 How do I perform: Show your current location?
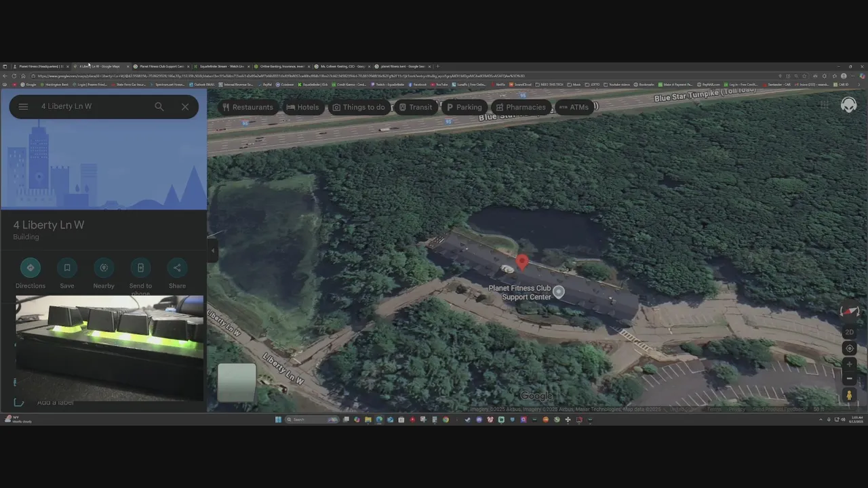click(x=849, y=348)
